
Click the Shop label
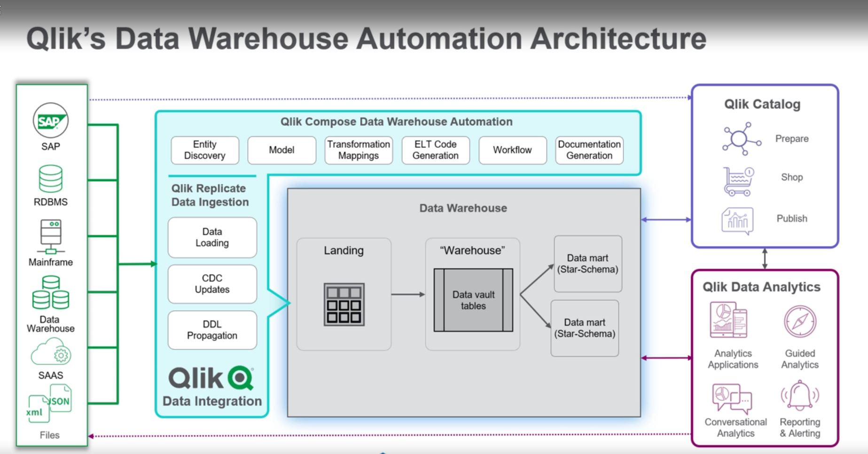pos(792,177)
